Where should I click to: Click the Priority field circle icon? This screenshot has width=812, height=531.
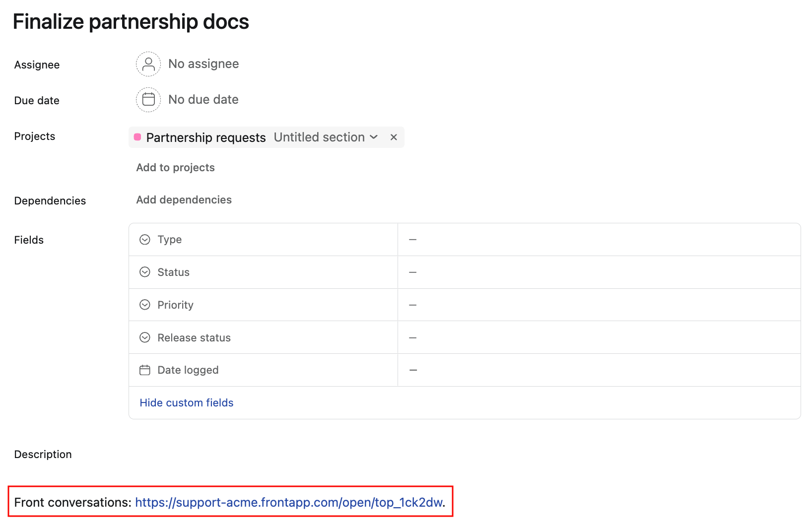(145, 305)
